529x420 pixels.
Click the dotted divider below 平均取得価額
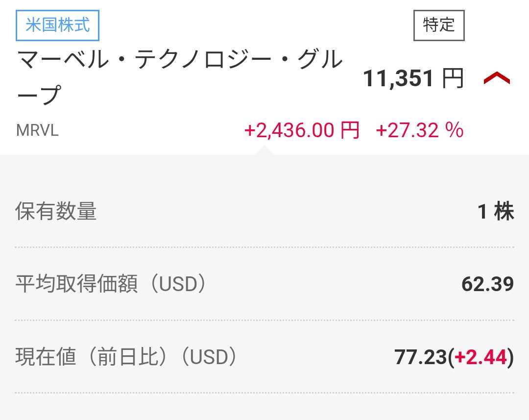[x=264, y=320]
